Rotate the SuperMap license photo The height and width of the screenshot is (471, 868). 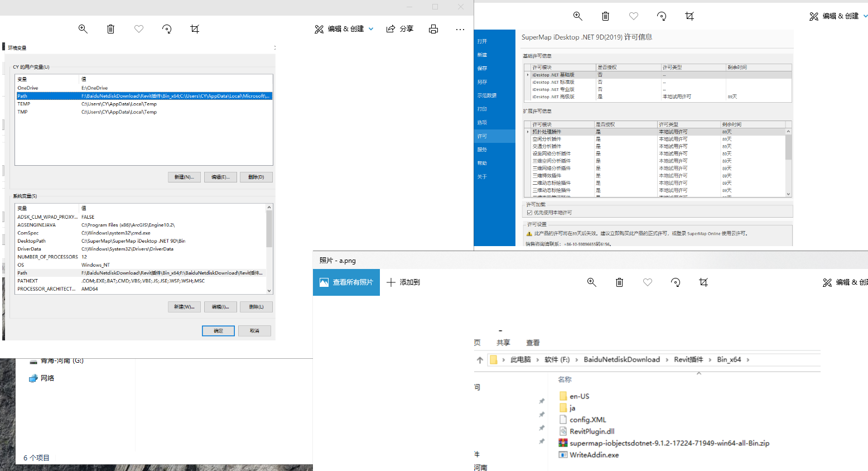coord(662,16)
